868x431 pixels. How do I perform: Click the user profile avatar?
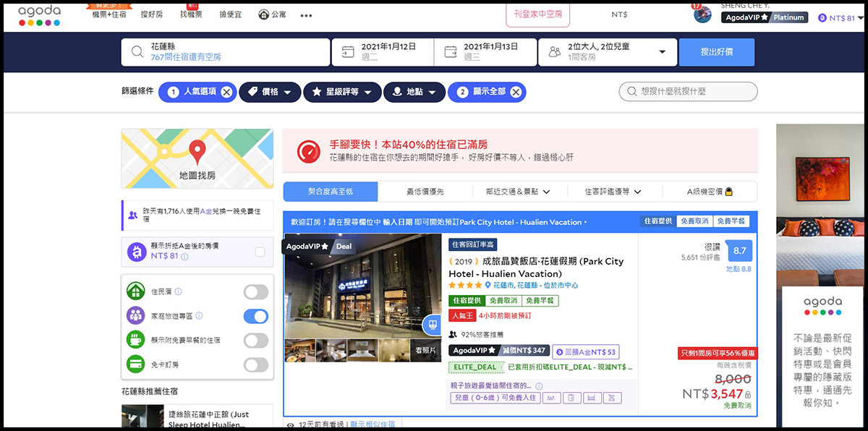702,14
